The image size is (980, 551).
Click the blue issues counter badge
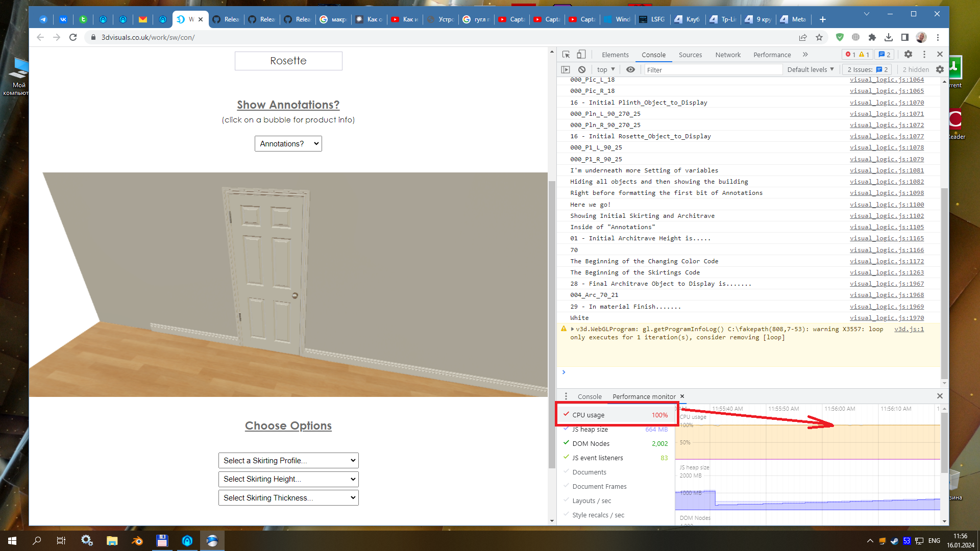884,55
